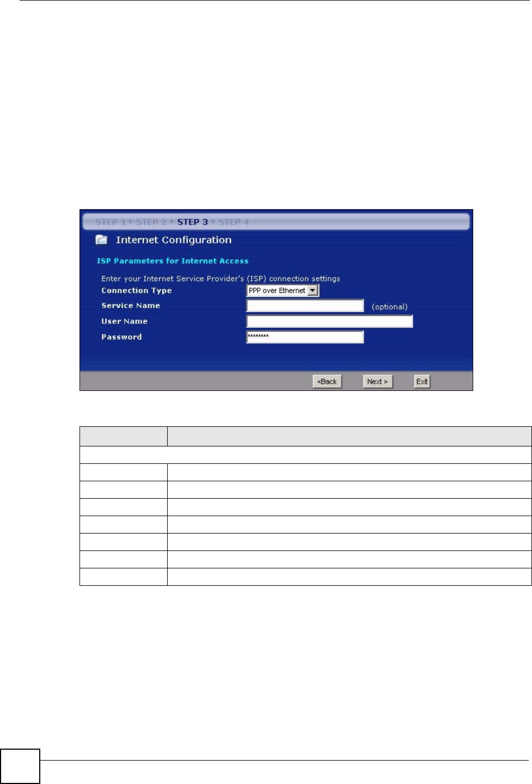Click the "Connection Type" label
The image size is (532, 784).
tap(137, 291)
